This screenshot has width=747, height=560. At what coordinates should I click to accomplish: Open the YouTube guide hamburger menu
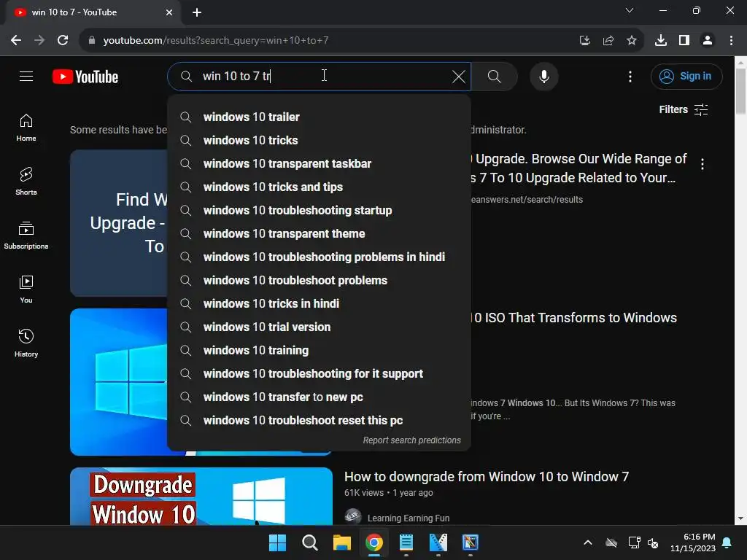26,76
